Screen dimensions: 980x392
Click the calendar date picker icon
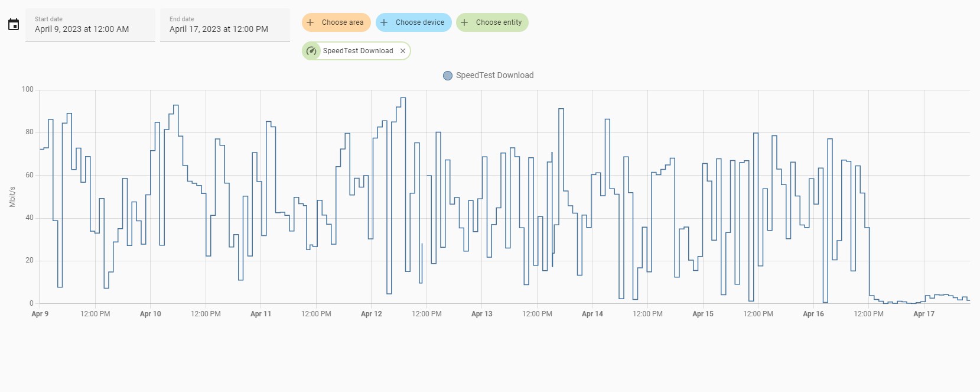14,24
